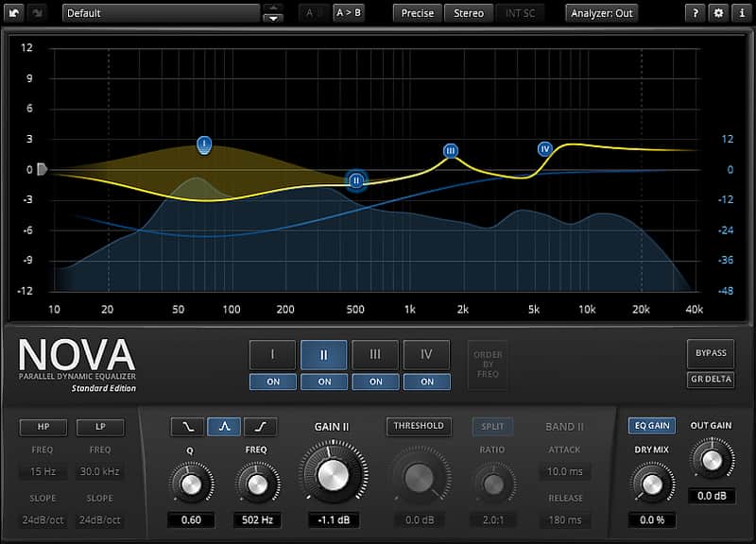
Task: Toggle band II ON switch
Action: (x=324, y=382)
